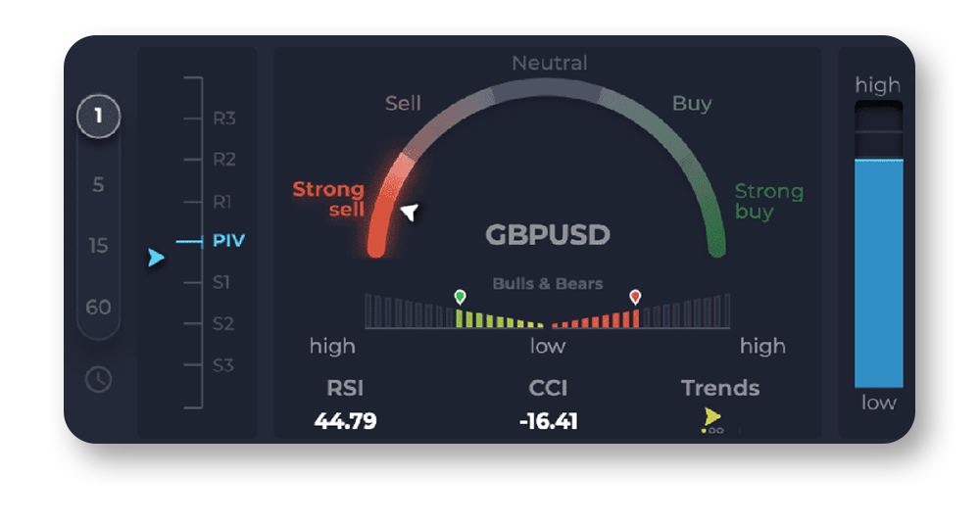Click the green bulls marker pin
Image resolution: width=980 pixels, height=524 pixels.
[460, 296]
